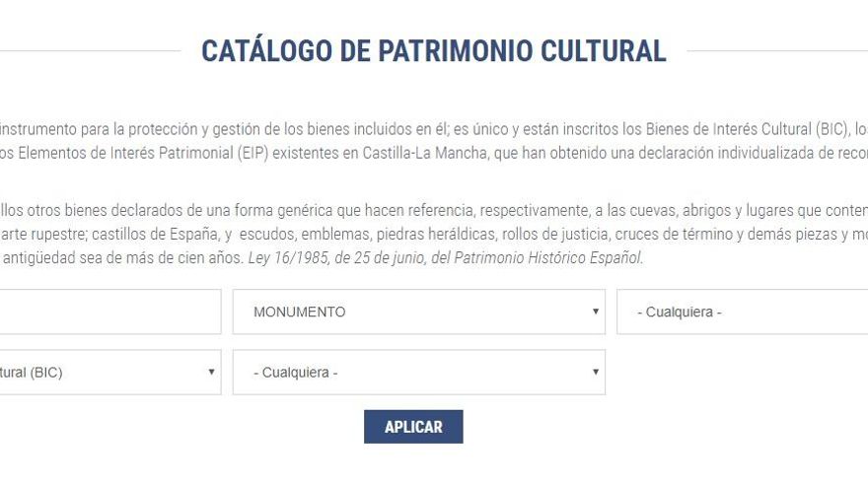Focus the empty text field left of MONUMENTO
Screen dimensions: 868x488
click(108, 312)
